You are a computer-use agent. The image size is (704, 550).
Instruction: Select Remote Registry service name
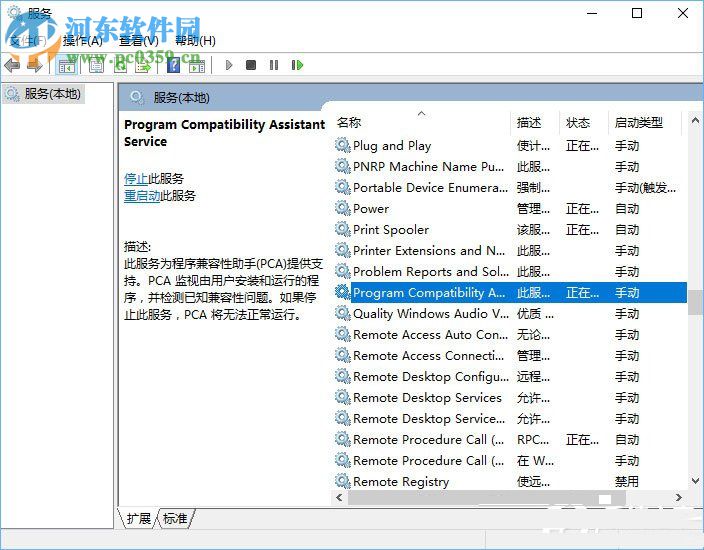coord(401,482)
